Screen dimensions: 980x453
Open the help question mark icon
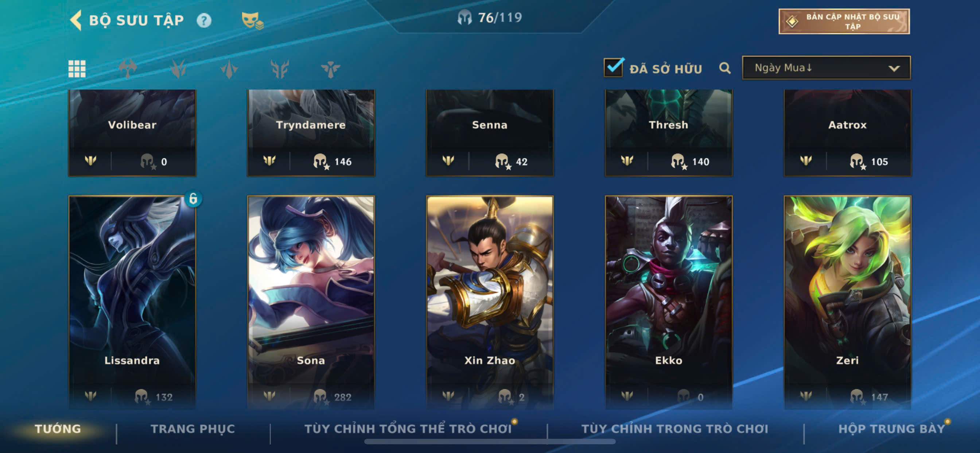click(x=204, y=20)
